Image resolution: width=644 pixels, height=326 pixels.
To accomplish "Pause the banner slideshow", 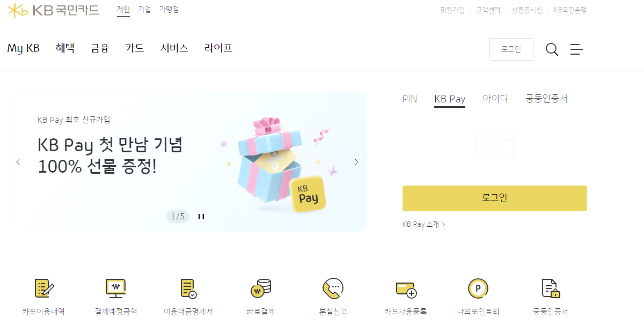I will coord(201,217).
